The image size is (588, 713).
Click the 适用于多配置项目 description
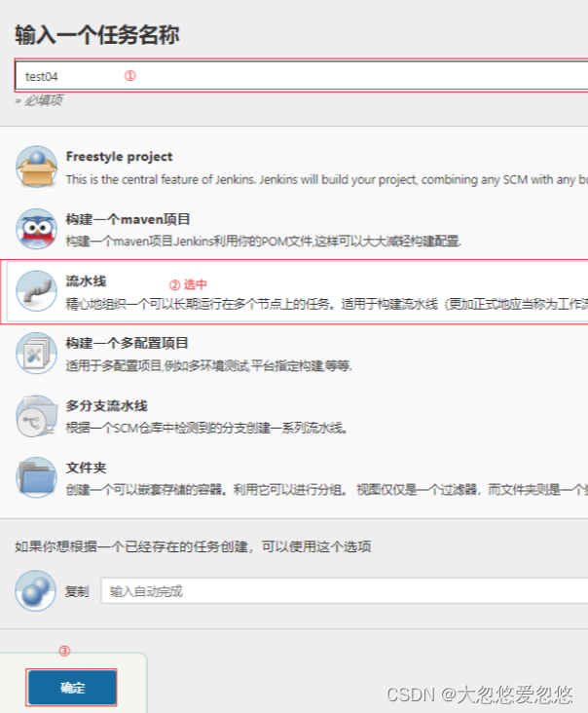[209, 365]
